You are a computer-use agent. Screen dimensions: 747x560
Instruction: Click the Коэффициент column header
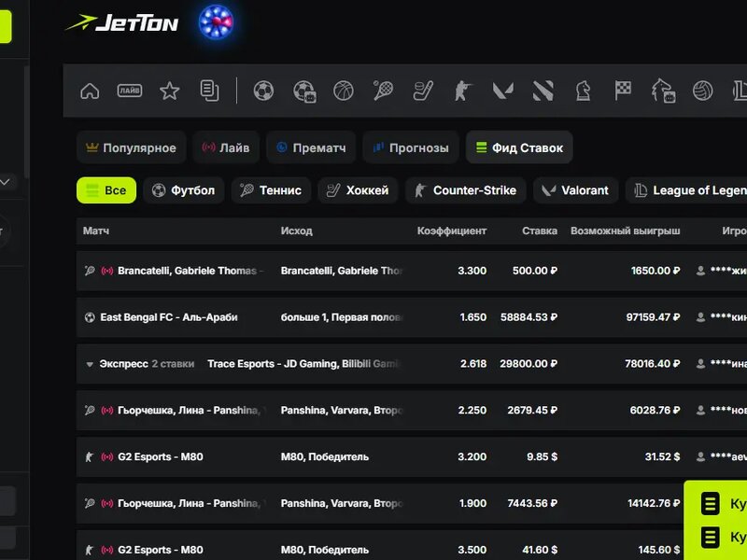click(452, 231)
